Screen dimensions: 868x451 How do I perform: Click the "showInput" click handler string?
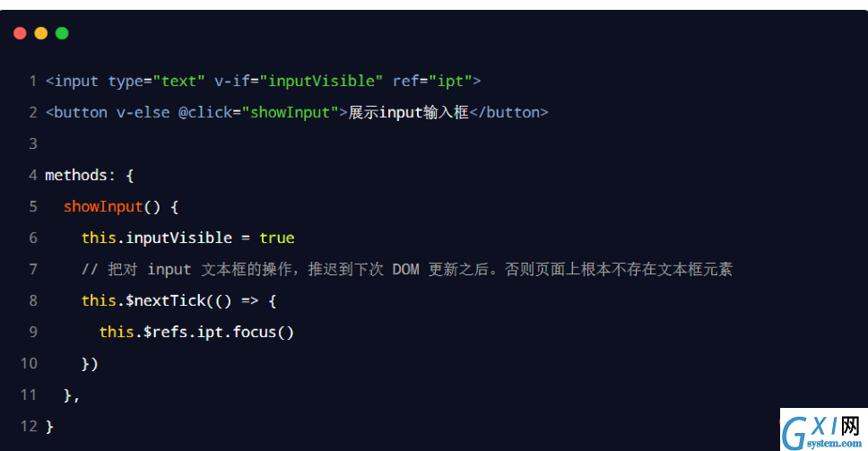[290, 113]
